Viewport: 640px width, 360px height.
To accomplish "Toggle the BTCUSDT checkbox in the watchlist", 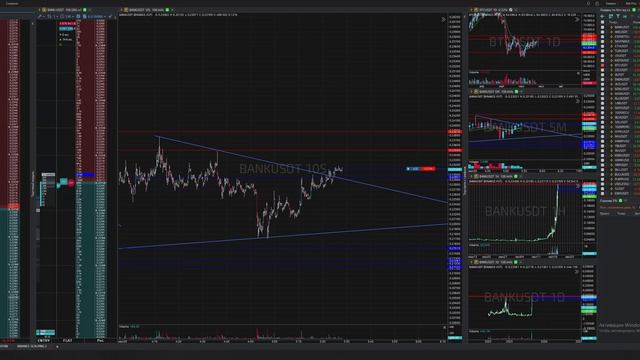I will click(602, 65).
